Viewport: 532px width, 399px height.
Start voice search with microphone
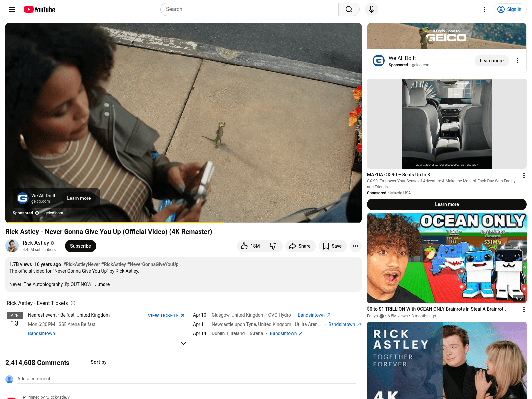pos(372,9)
